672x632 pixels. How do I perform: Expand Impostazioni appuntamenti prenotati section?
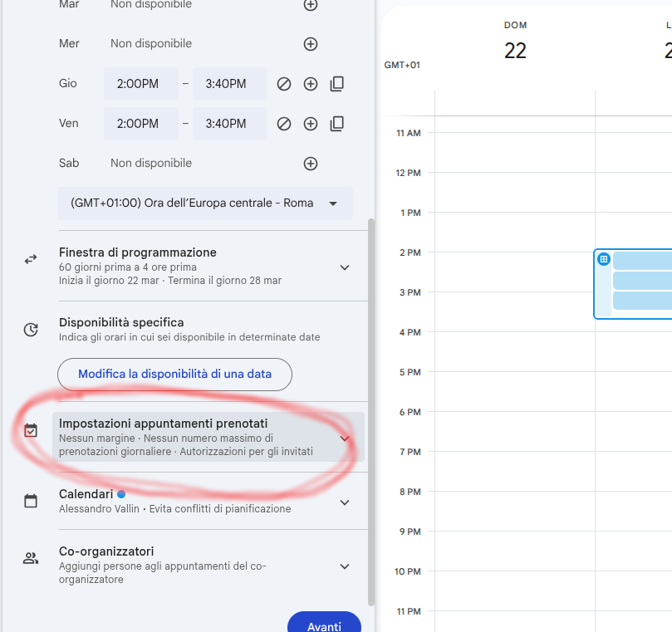pyautogui.click(x=345, y=438)
